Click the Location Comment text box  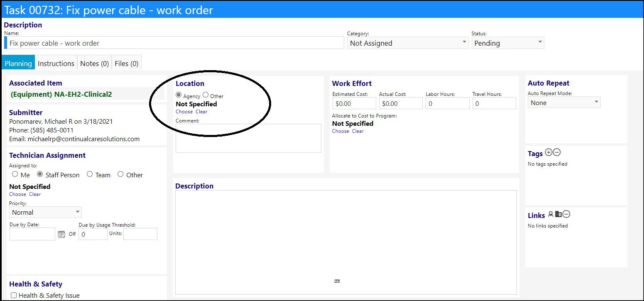pyautogui.click(x=248, y=138)
